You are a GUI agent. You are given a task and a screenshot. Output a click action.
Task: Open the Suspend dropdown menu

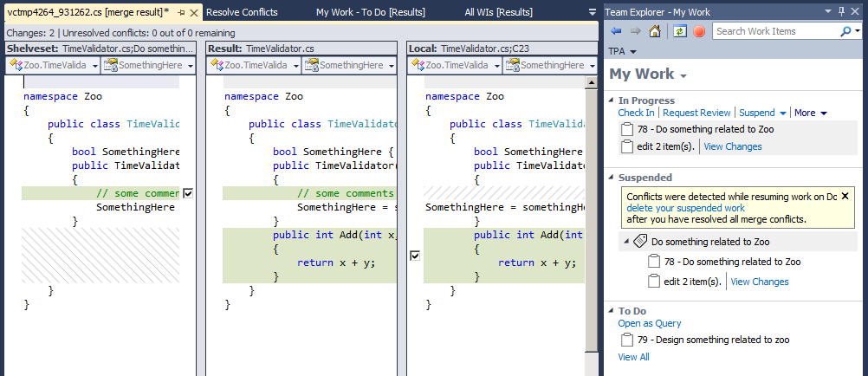[783, 113]
